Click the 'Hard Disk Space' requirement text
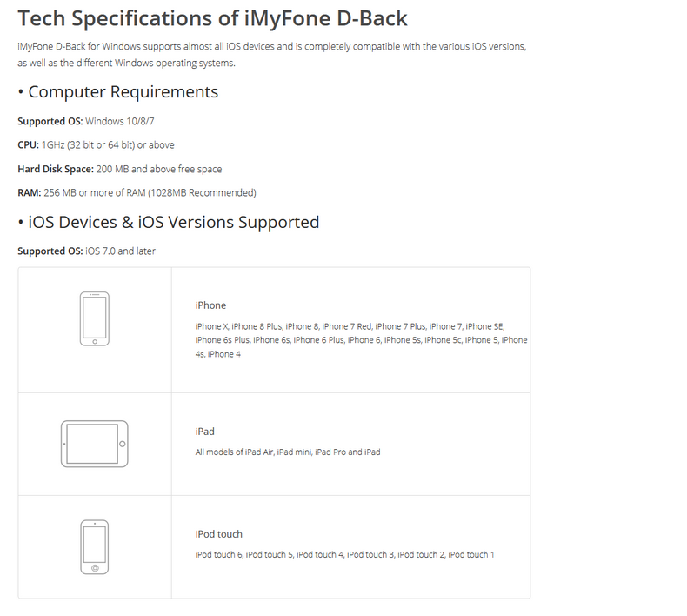 pos(120,169)
